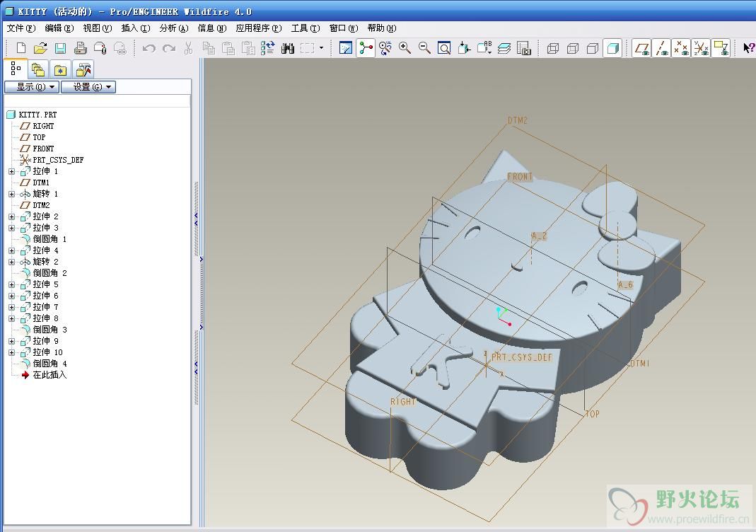Screen dimensions: 756x532
Task: Open the Folder Browser tab
Action: pos(37,70)
